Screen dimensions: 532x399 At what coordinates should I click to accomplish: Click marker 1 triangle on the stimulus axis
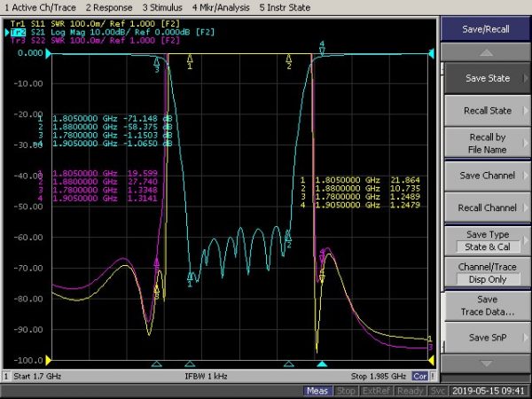click(190, 364)
